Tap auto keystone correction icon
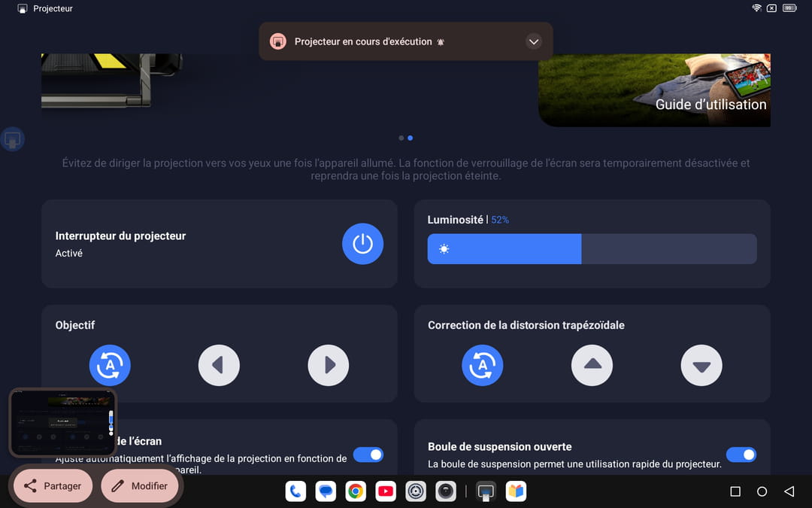The image size is (812, 508). (482, 366)
